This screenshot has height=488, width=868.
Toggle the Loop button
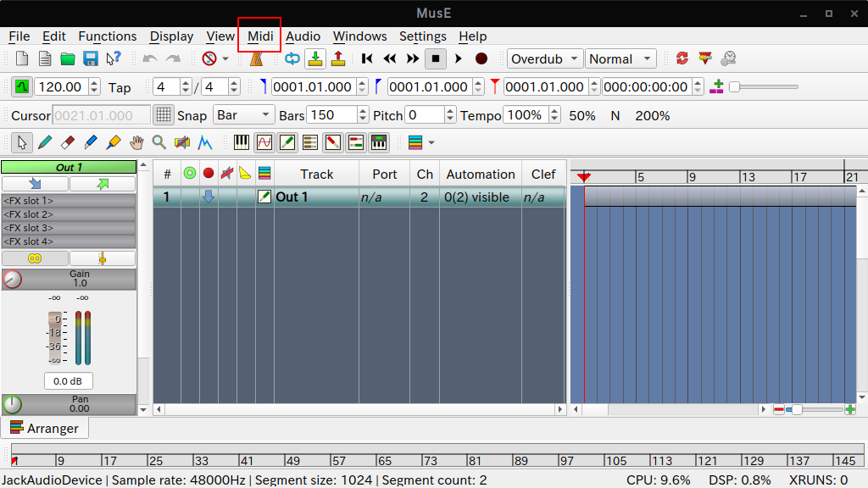pyautogui.click(x=292, y=58)
